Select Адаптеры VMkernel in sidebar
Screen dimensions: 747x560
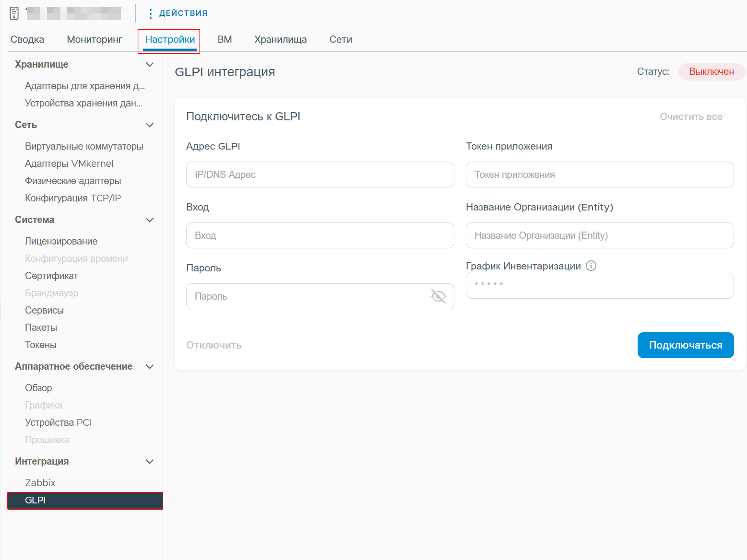tap(69, 163)
